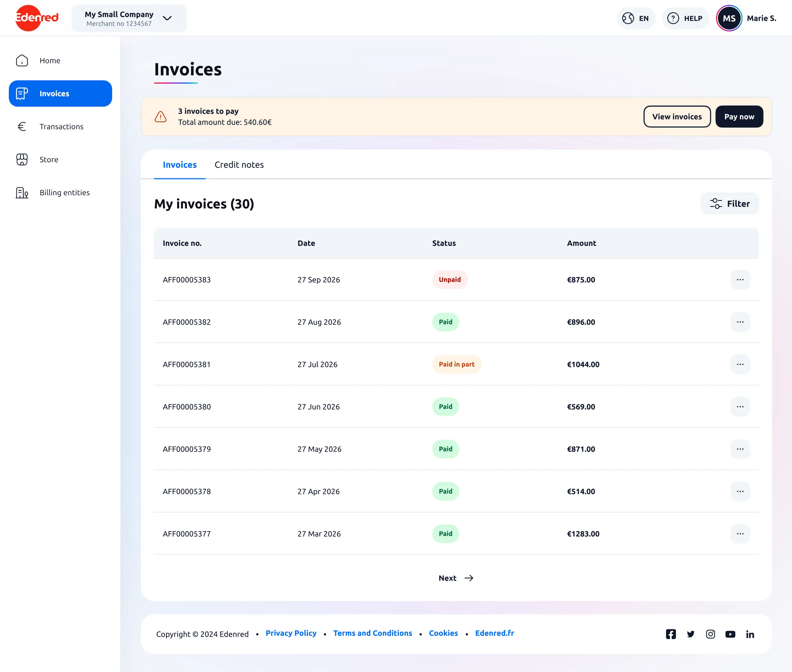Open the Instagram footer icon
This screenshot has width=792, height=672.
click(711, 634)
